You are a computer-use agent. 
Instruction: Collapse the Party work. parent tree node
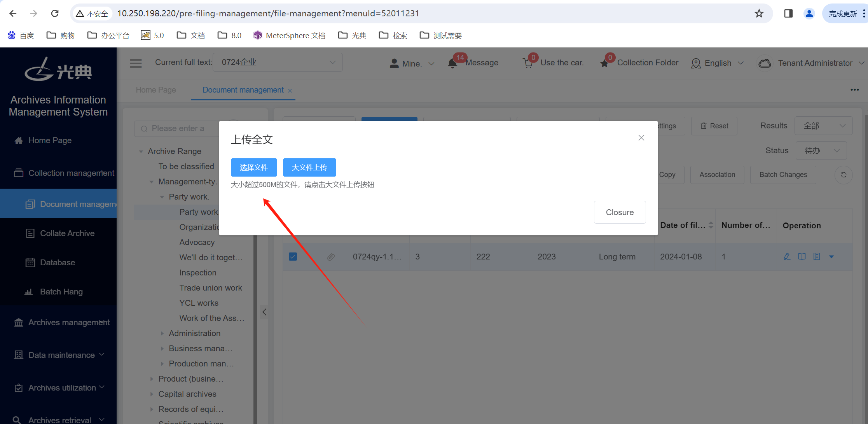[162, 197]
